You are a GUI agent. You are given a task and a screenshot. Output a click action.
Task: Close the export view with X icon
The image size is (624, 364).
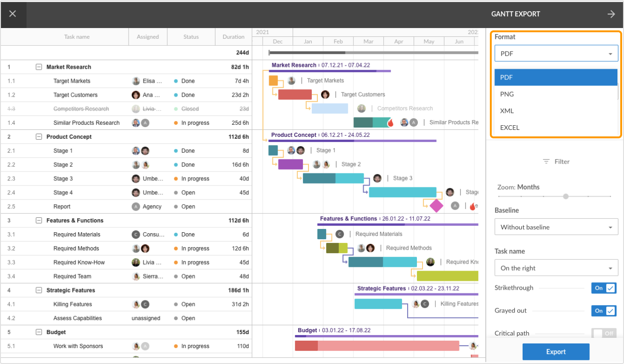[x=13, y=14]
